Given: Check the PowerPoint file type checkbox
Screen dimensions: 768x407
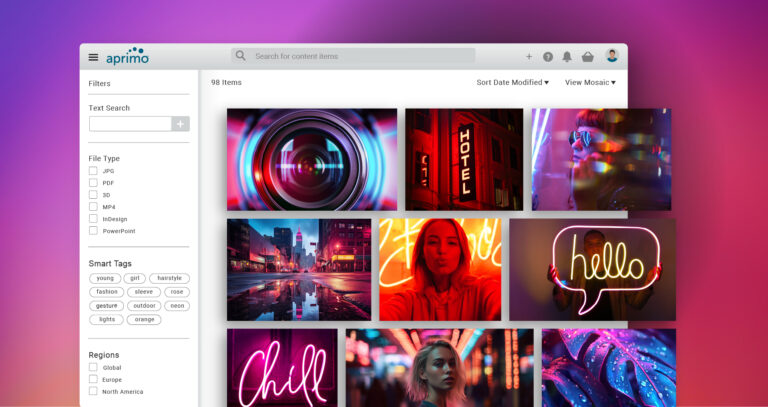Looking at the screenshot, I should [x=93, y=231].
